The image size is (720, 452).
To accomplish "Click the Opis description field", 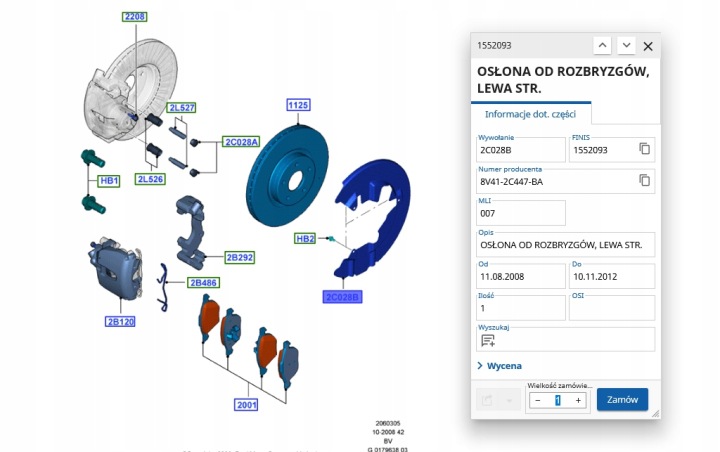I will click(566, 245).
